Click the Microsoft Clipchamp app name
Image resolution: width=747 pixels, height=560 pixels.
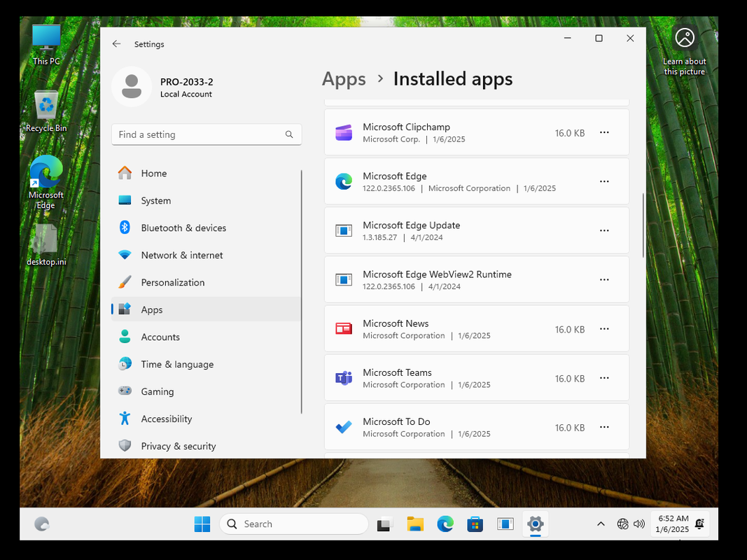click(x=406, y=127)
